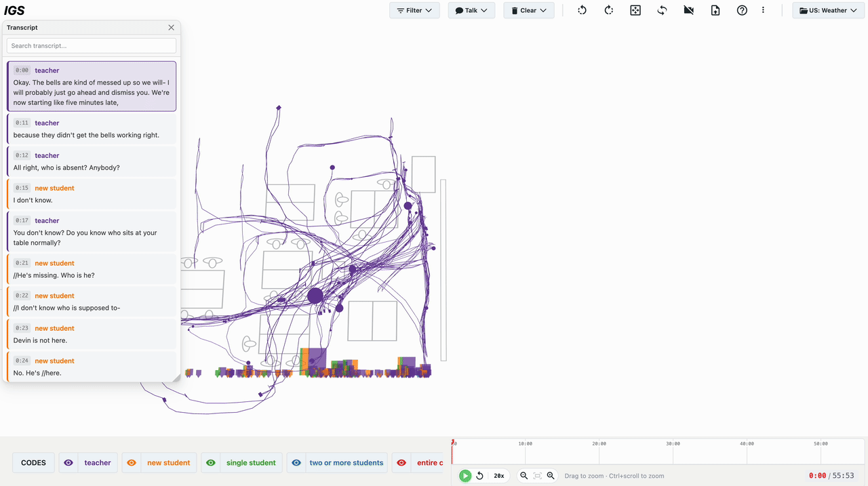Hide the two or more students conversation filter
868x486 pixels.
pos(296,462)
